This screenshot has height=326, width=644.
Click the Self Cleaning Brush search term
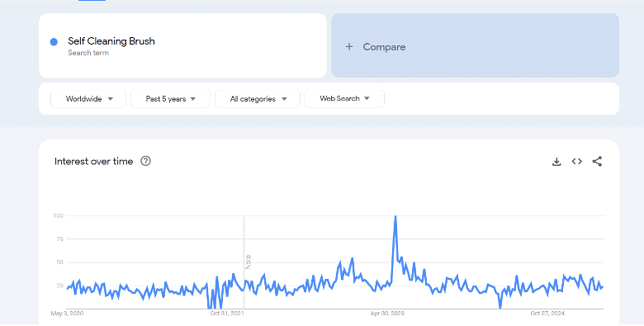tap(111, 41)
